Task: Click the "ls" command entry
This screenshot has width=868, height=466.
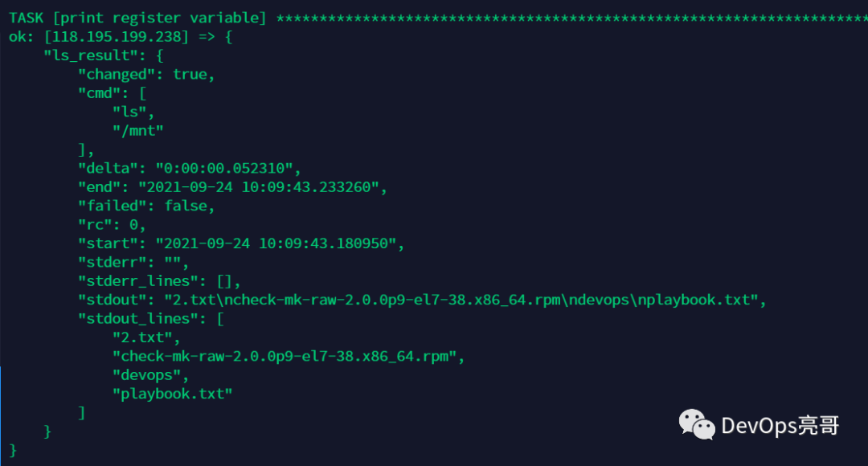Action: tap(133, 112)
